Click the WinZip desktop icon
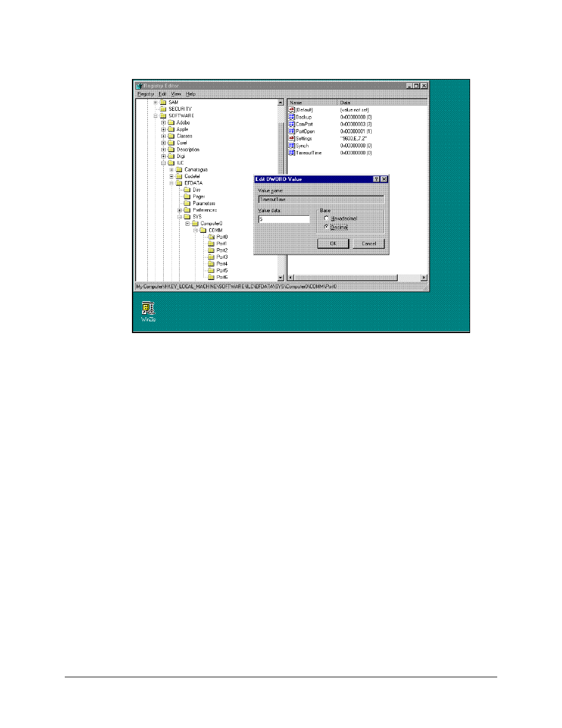This screenshot has height=728, width=562. pyautogui.click(x=148, y=307)
